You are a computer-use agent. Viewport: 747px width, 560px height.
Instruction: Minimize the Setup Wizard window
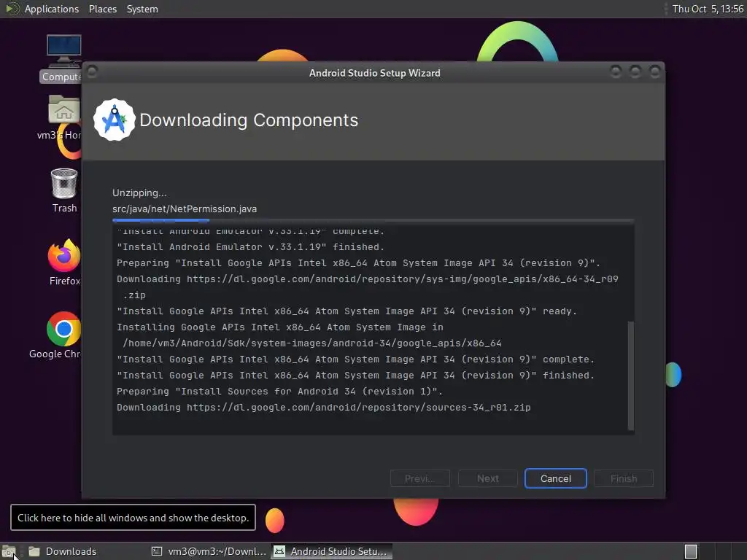coord(616,71)
